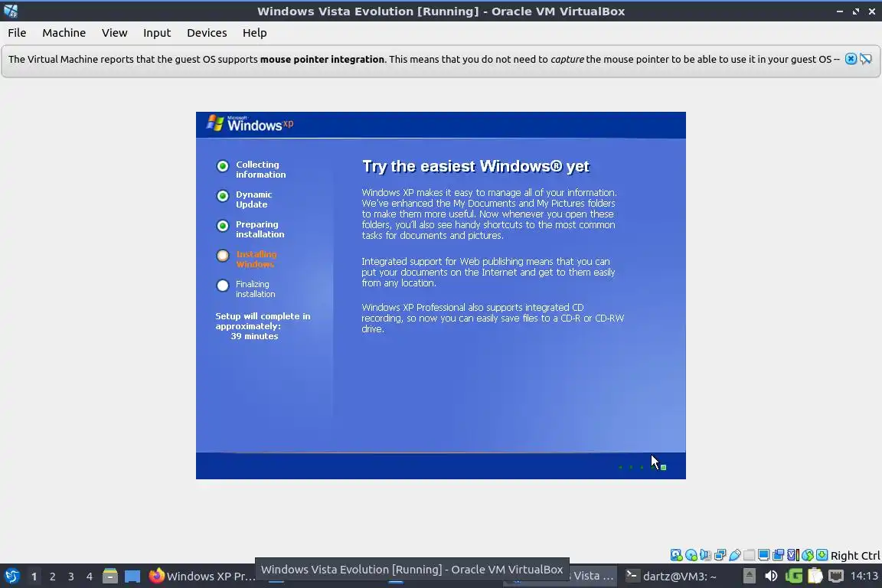Open the volume control tray icon
The height and width of the screenshot is (588, 882).
click(x=771, y=577)
